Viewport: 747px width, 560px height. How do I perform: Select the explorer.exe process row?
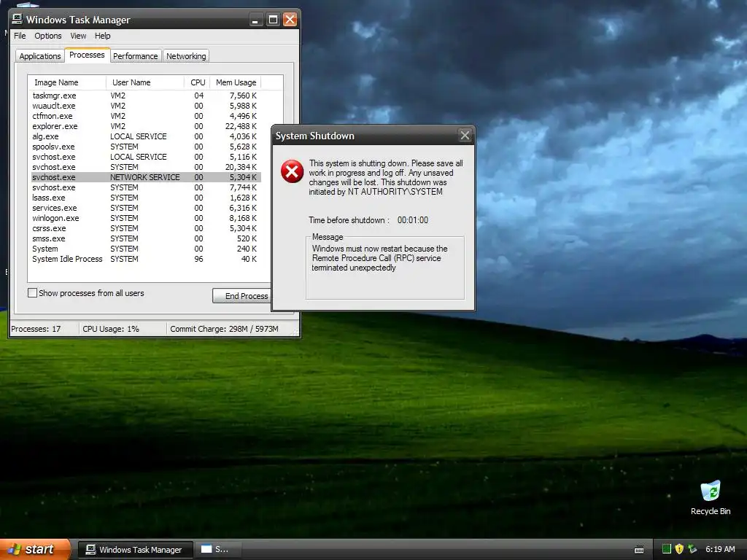[145, 126]
